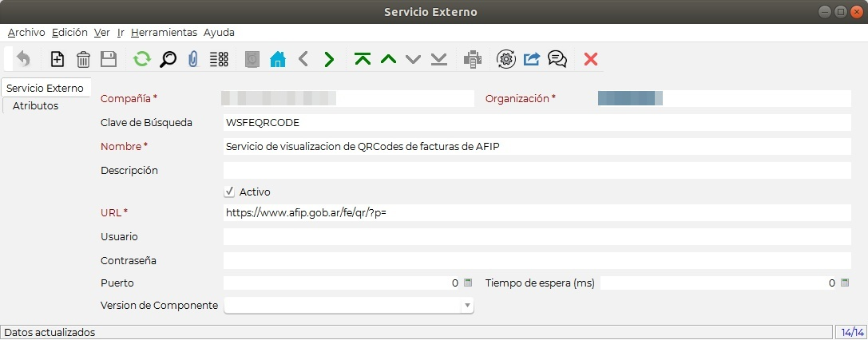Go to the previous record up arrow
868x340 pixels.
pos(389,59)
